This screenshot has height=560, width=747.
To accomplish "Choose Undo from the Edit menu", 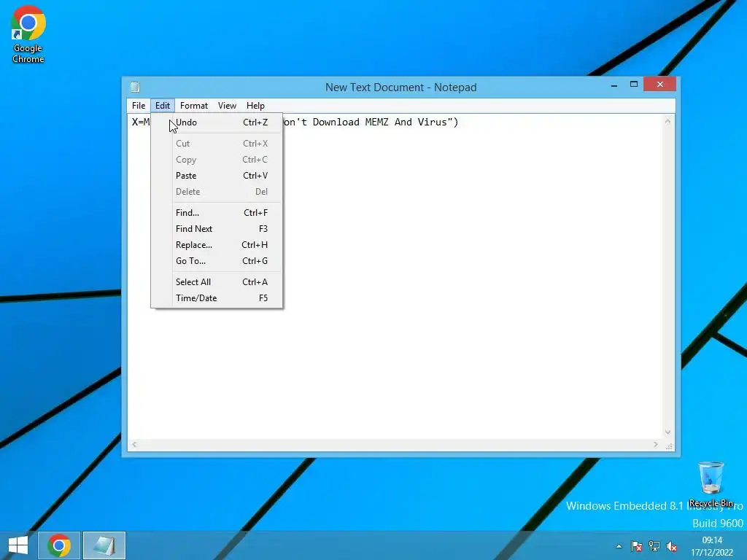I will click(x=217, y=122).
